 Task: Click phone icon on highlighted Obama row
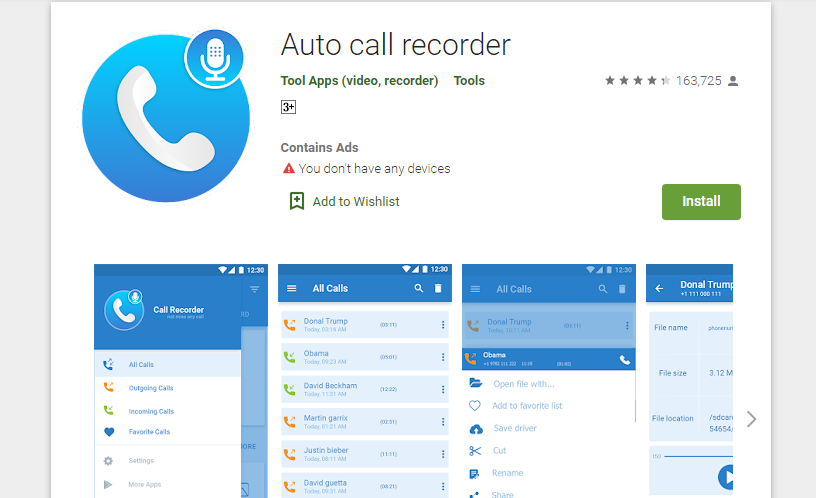[x=625, y=360]
